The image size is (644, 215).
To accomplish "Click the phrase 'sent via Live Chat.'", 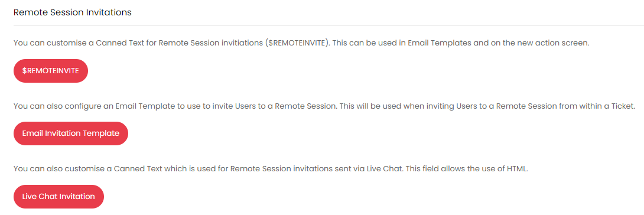I will (x=369, y=169).
